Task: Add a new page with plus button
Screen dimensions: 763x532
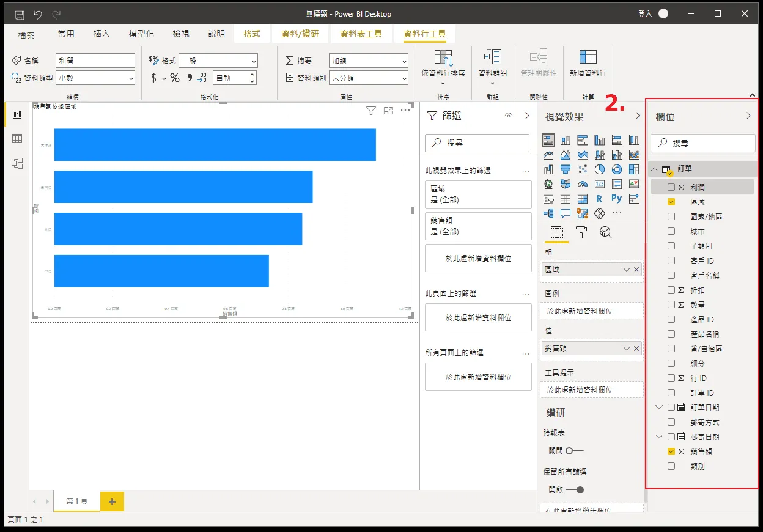Action: click(x=112, y=501)
